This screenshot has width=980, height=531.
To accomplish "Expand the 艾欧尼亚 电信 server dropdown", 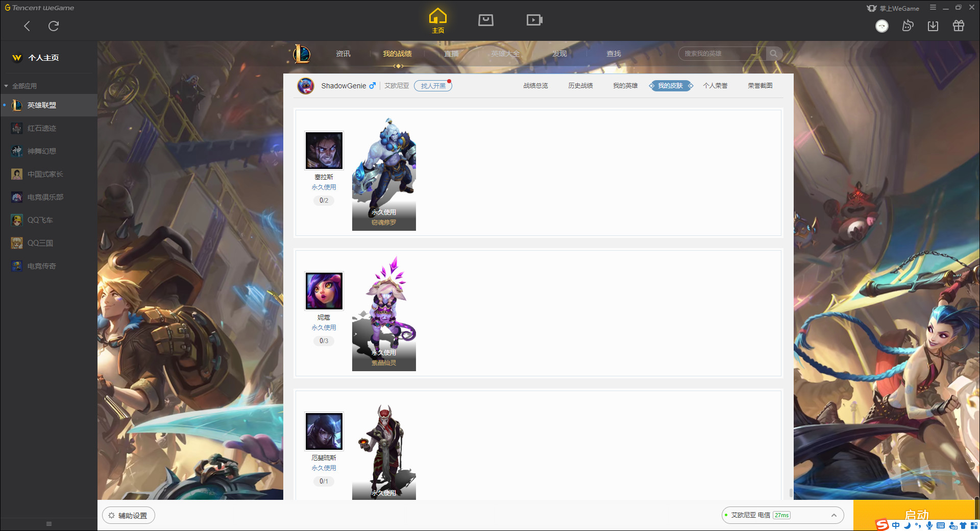I will click(782, 515).
